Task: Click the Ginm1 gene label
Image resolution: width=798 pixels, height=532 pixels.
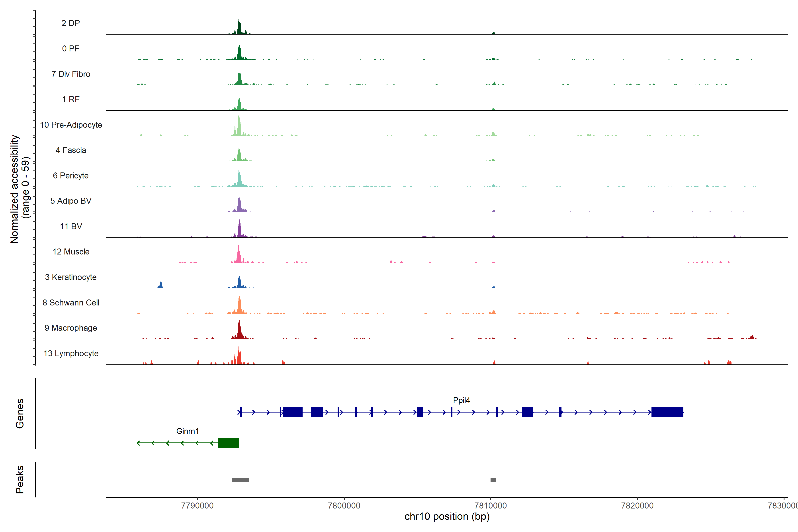Action: pyautogui.click(x=187, y=431)
